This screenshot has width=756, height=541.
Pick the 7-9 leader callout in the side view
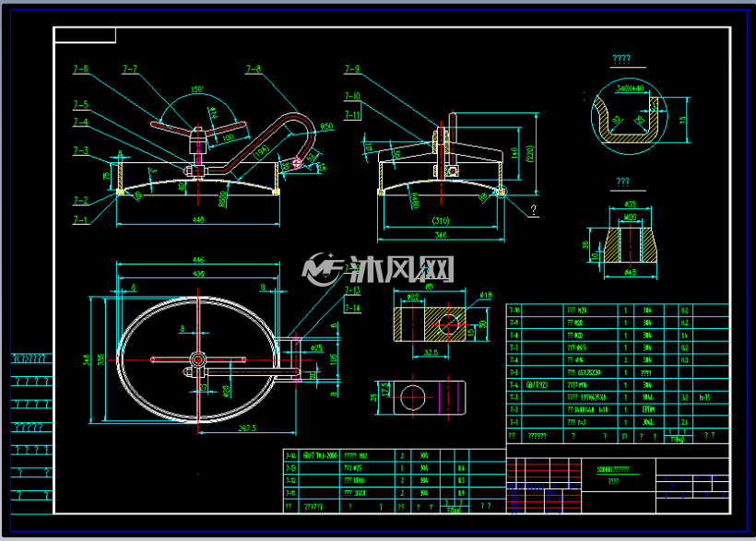[352, 69]
